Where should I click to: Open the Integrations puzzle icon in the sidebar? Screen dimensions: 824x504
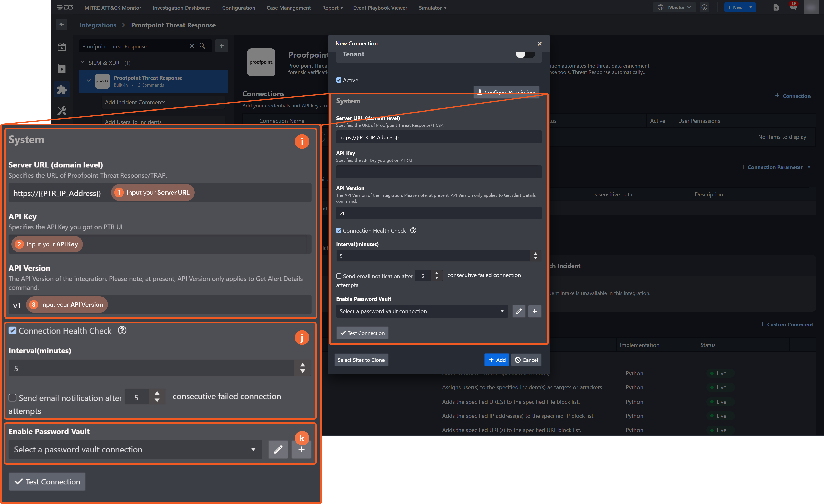pos(62,89)
